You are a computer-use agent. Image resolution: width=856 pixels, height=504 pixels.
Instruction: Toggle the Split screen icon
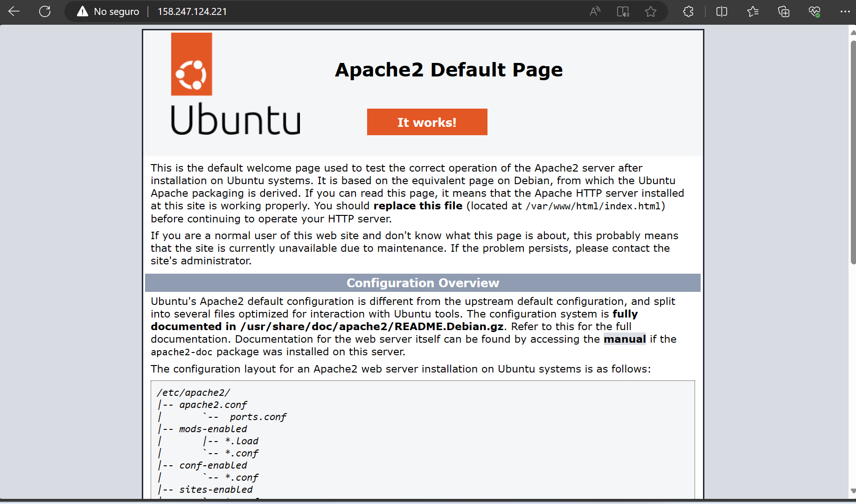tap(722, 12)
